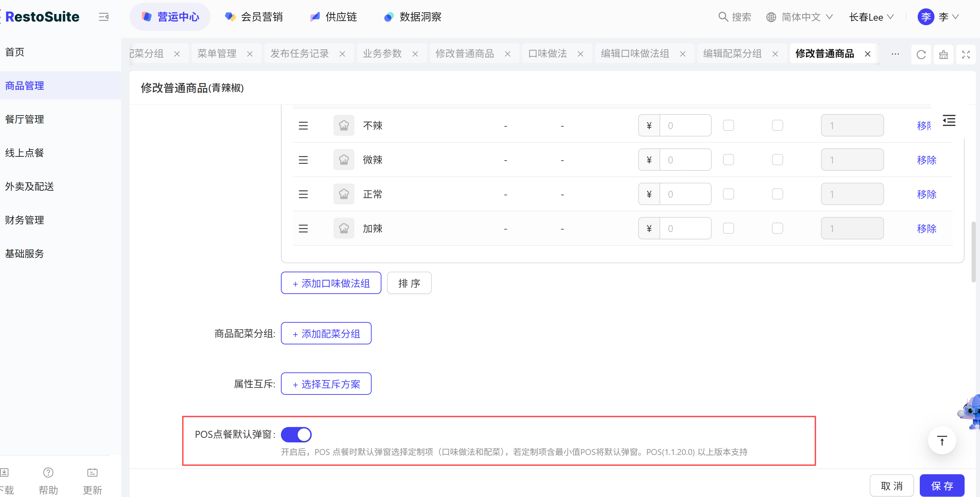Click the chef hat image for 微辣
Viewport: 980px width, 497px height.
coord(344,160)
